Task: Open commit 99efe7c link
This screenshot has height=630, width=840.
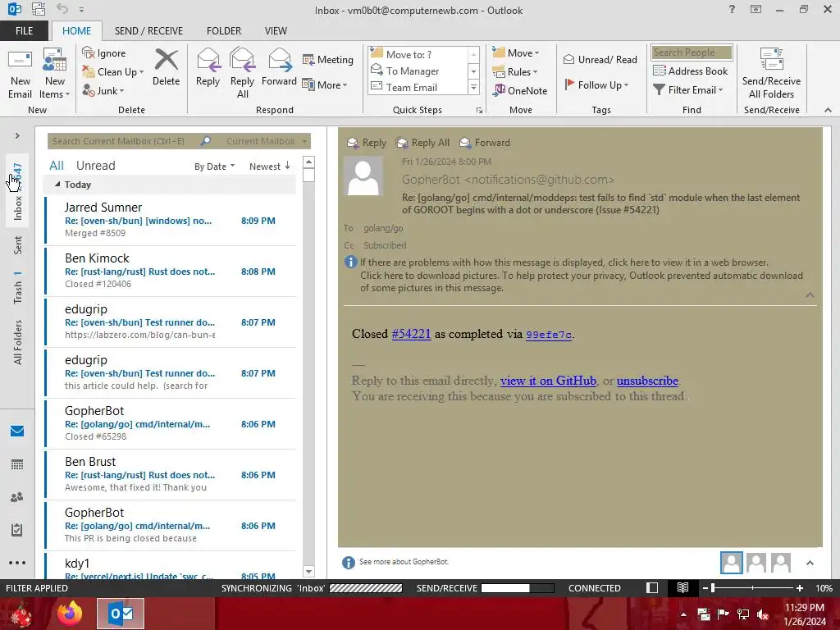Action: (x=549, y=335)
